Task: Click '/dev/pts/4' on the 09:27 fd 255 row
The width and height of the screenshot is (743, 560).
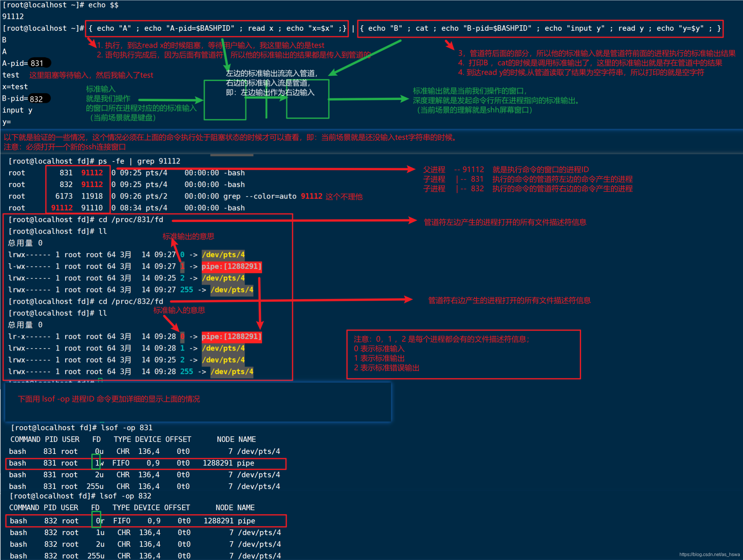Action: [x=232, y=290]
